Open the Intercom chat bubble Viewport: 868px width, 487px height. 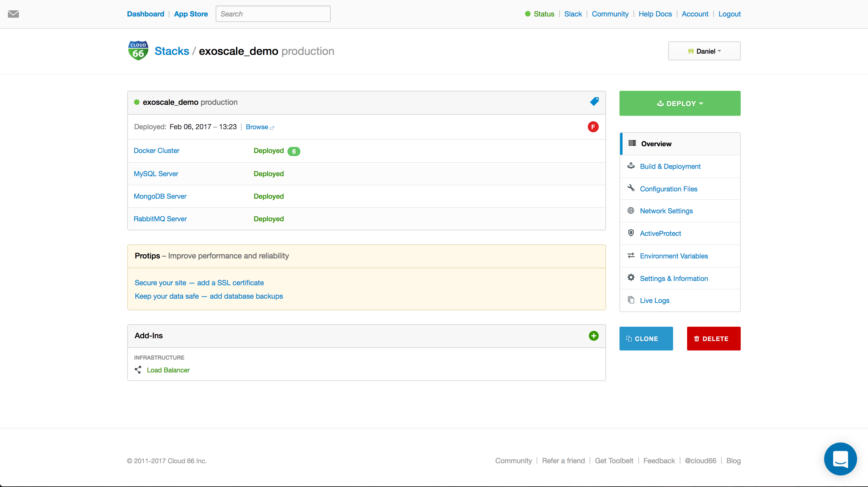[840, 459]
